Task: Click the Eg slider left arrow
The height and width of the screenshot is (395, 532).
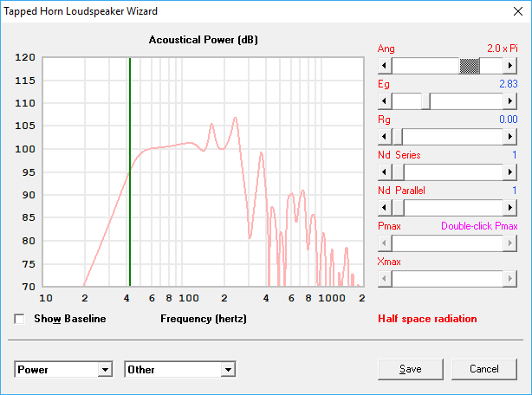Action: (385, 101)
